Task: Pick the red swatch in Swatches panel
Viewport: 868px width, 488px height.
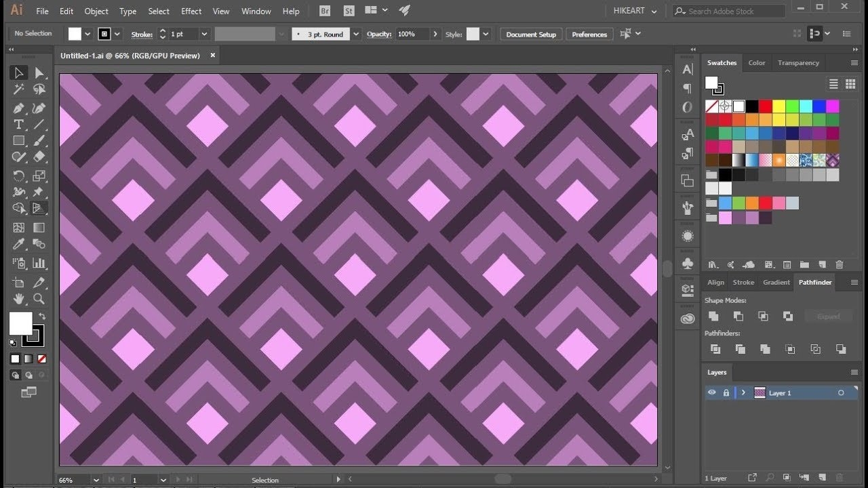Action: click(x=764, y=106)
